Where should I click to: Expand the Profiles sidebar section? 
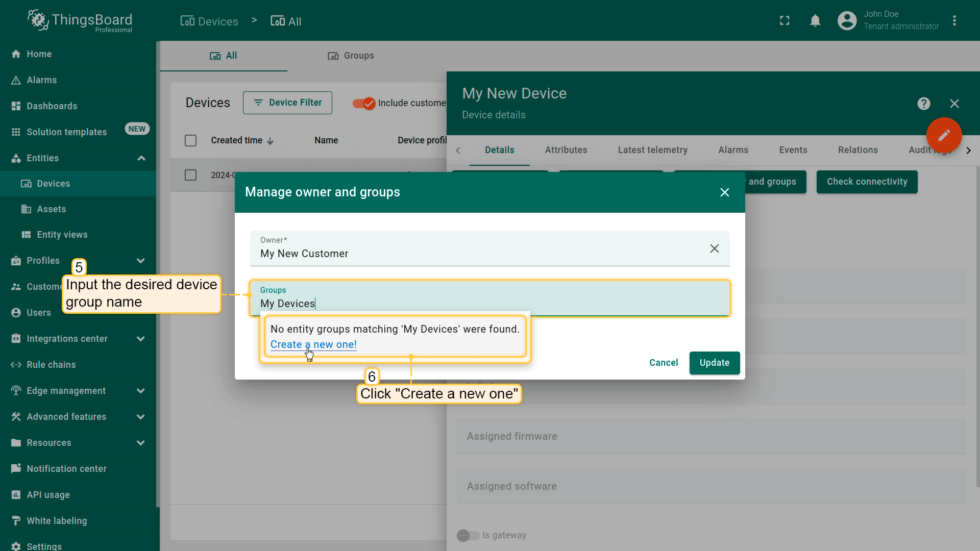pyautogui.click(x=140, y=261)
